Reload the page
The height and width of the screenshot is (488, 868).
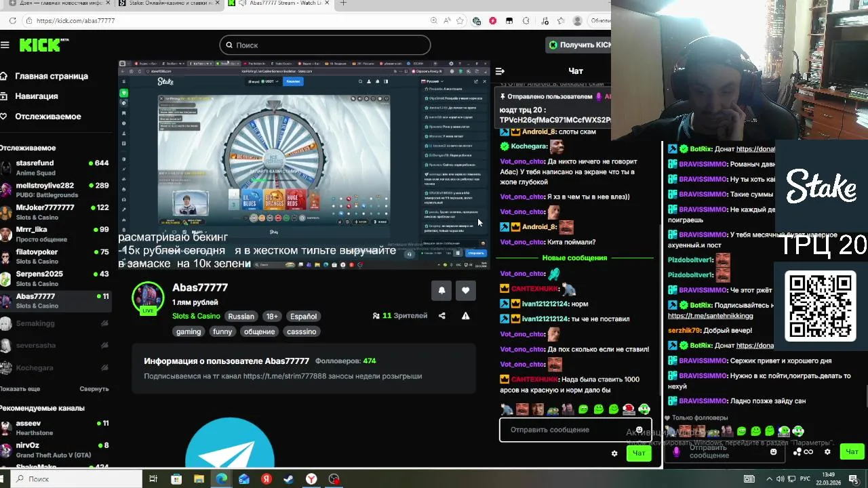point(12,21)
